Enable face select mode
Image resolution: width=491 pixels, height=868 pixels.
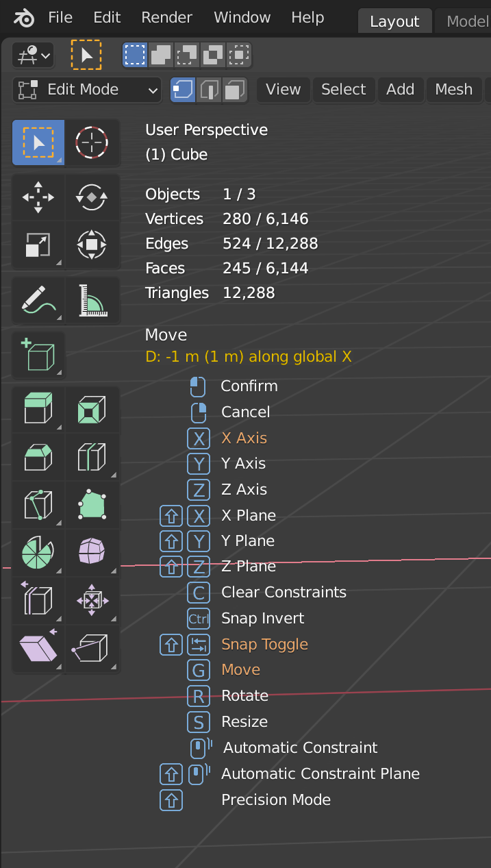(x=235, y=90)
